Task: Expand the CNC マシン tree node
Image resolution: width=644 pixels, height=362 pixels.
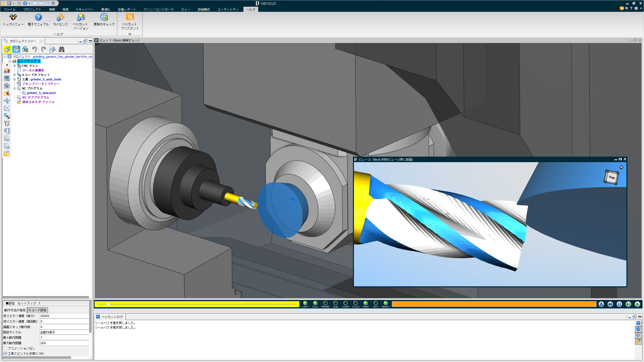Action: (15, 66)
